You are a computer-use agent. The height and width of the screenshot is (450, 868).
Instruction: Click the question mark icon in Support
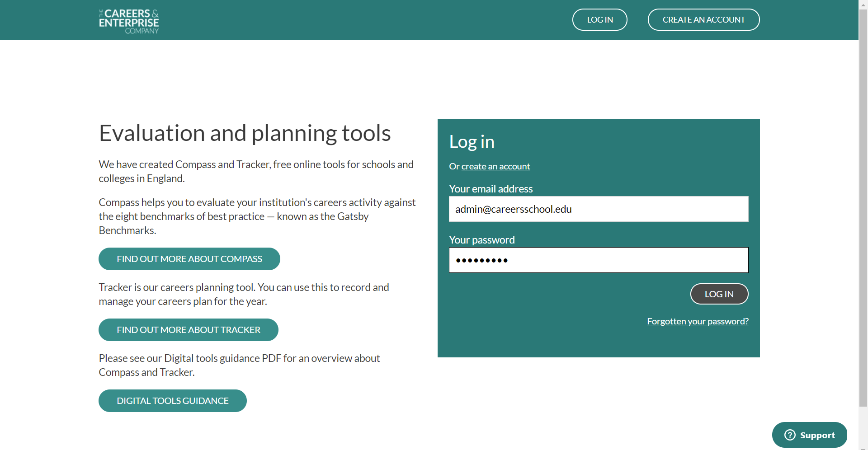(789, 435)
